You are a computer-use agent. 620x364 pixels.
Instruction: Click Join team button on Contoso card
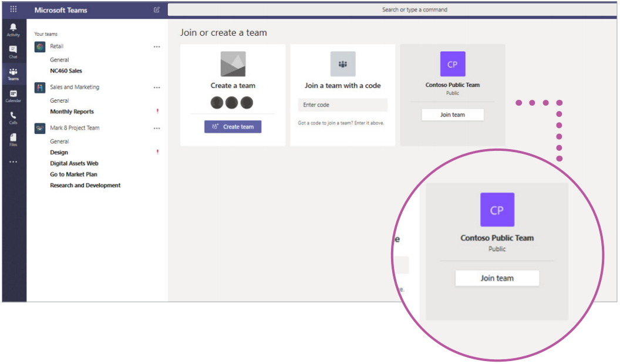coord(453,114)
